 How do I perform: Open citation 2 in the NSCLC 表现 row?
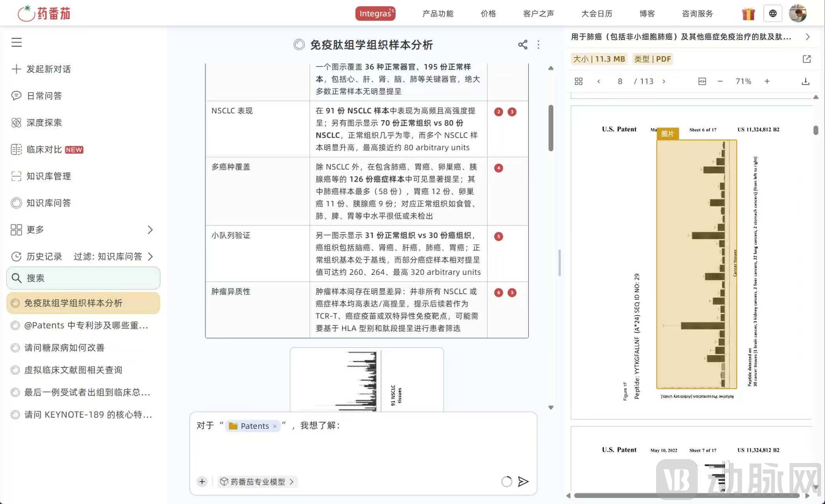click(499, 112)
